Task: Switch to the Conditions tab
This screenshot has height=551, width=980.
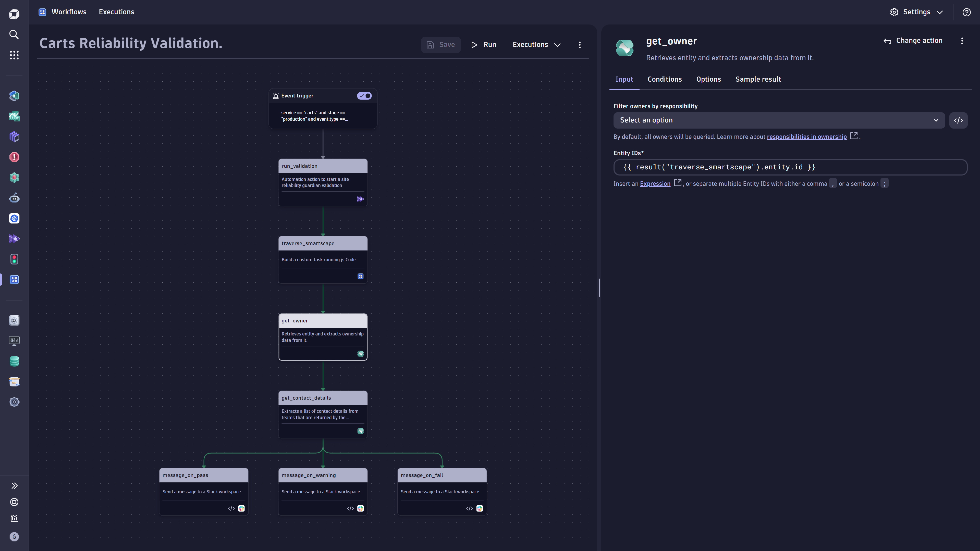Action: (665, 79)
